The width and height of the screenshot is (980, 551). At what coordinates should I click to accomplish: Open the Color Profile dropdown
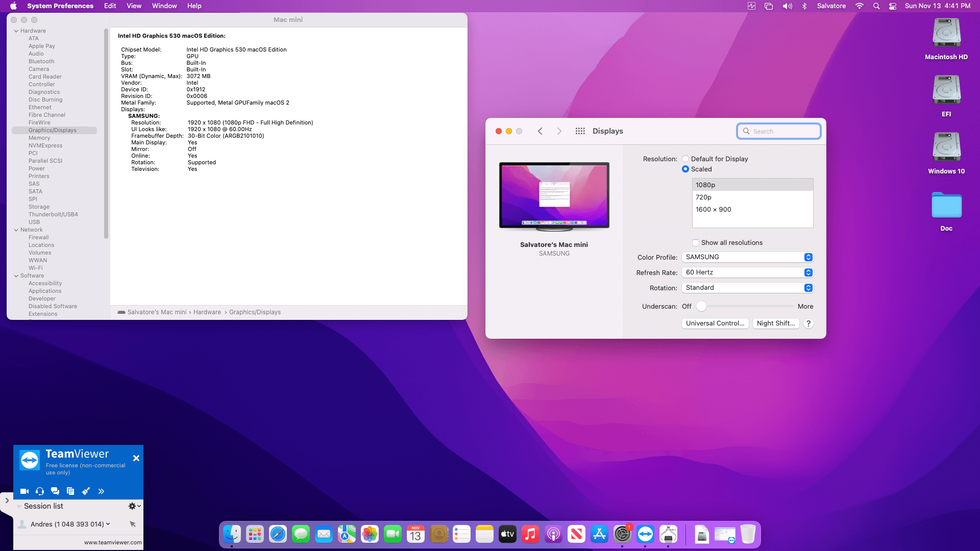point(747,257)
